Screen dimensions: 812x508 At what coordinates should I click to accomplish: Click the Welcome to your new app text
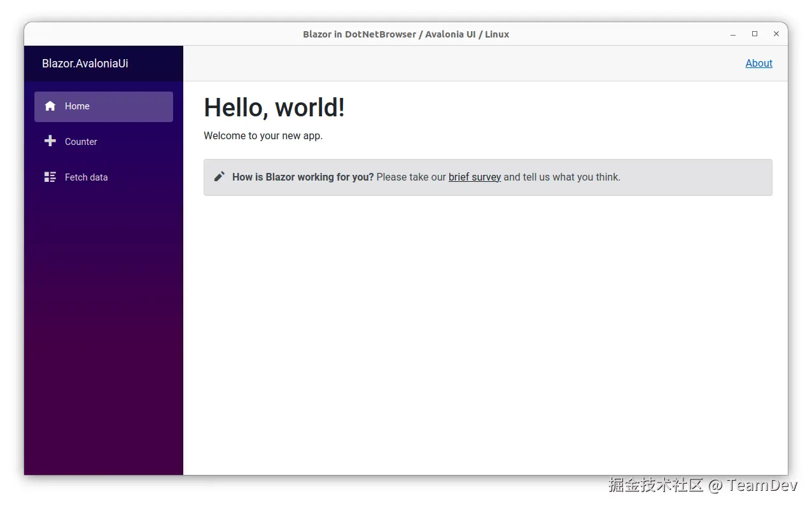[x=263, y=135]
